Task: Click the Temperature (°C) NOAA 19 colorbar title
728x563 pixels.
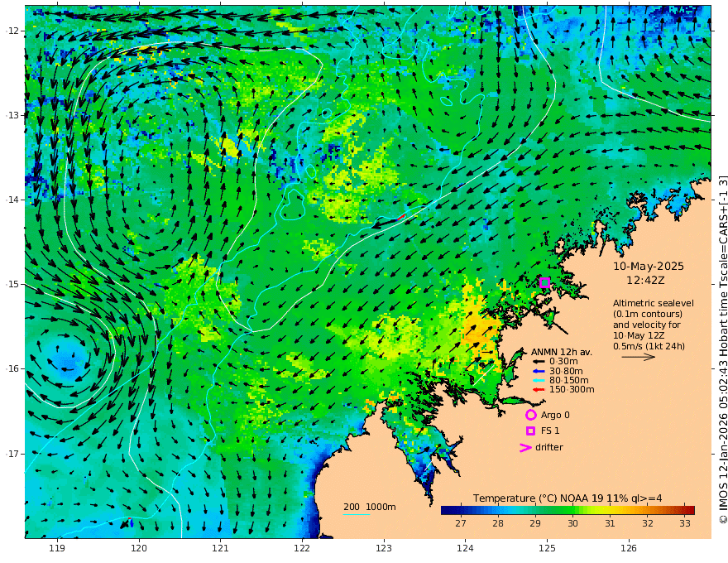Action: (x=568, y=498)
